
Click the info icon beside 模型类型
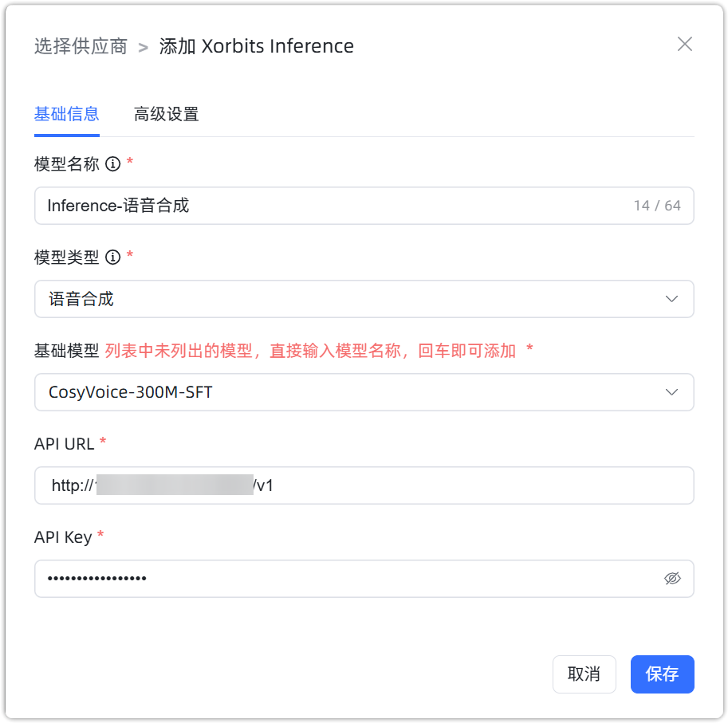click(x=113, y=257)
